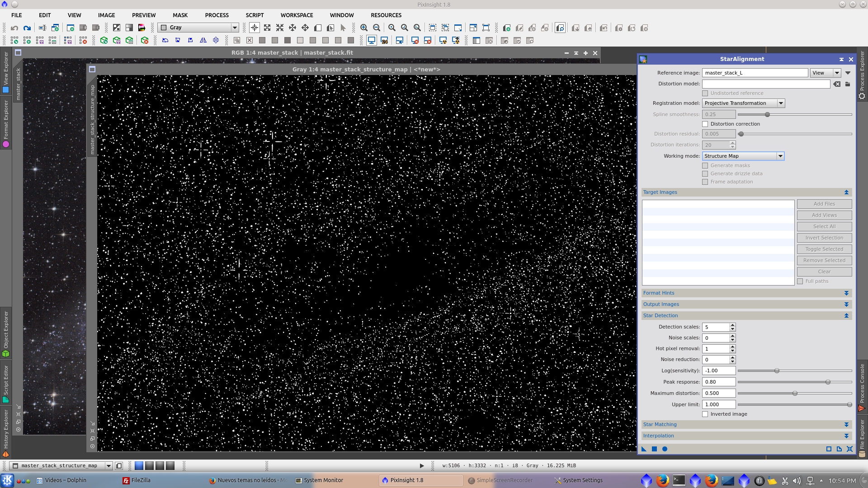The height and width of the screenshot is (488, 868).
Task: Open the PROCESS menu
Action: pos(217,15)
